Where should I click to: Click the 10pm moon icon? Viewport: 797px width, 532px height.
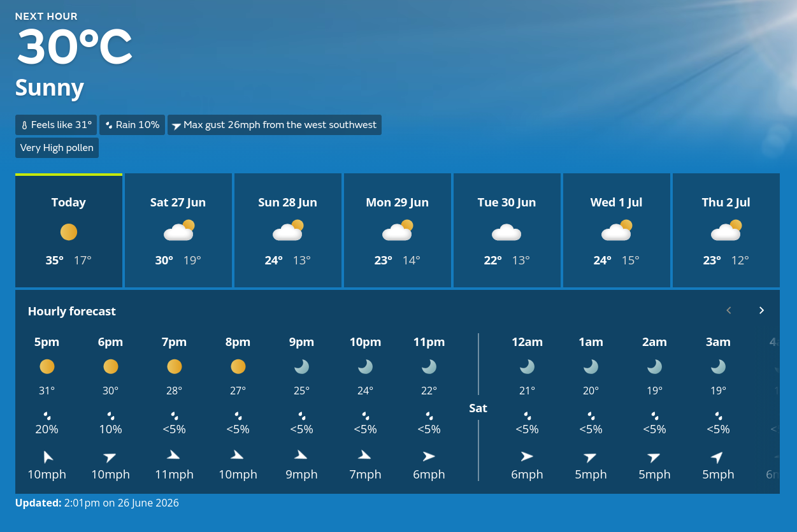(x=366, y=366)
